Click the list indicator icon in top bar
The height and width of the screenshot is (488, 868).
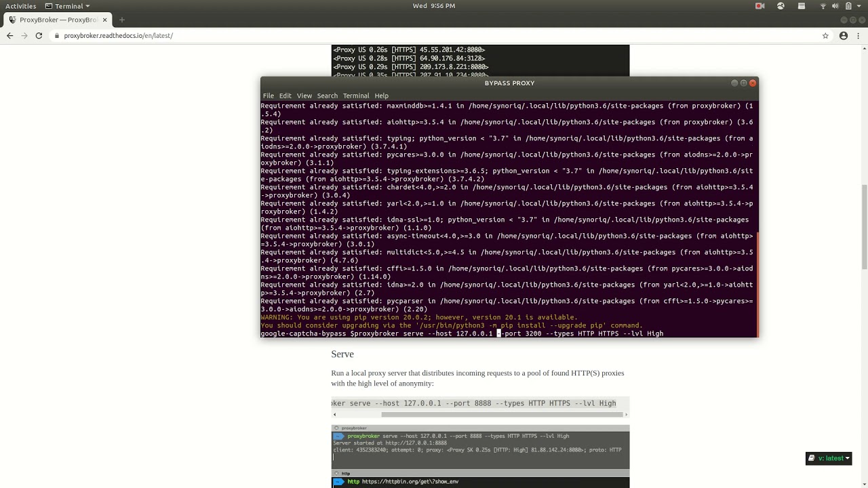[802, 6]
